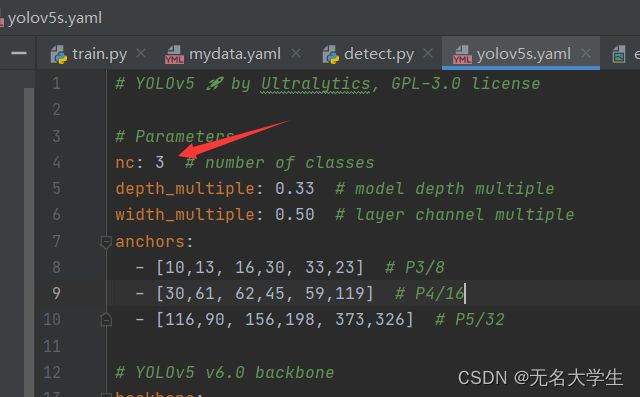The width and height of the screenshot is (640, 397).
Task: Click the image file icon at far right tab
Action: point(619,54)
